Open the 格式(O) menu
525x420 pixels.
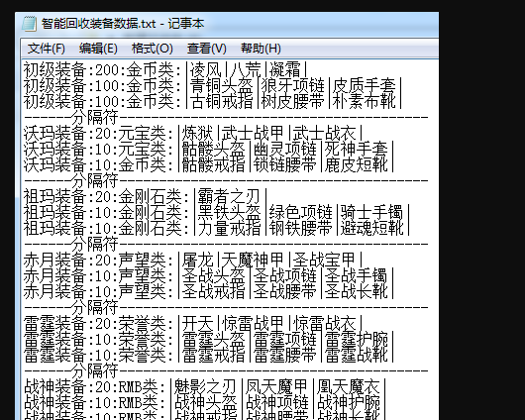click(152, 49)
